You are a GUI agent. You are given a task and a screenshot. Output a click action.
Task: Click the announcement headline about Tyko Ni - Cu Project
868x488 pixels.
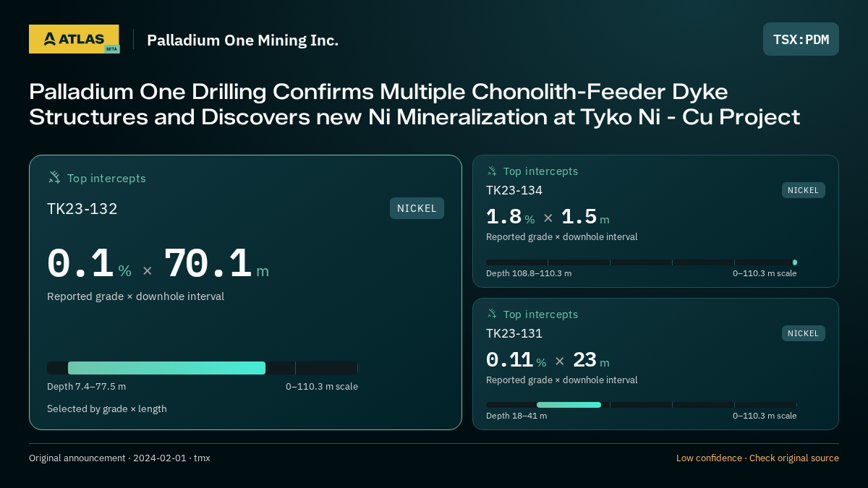(414, 104)
